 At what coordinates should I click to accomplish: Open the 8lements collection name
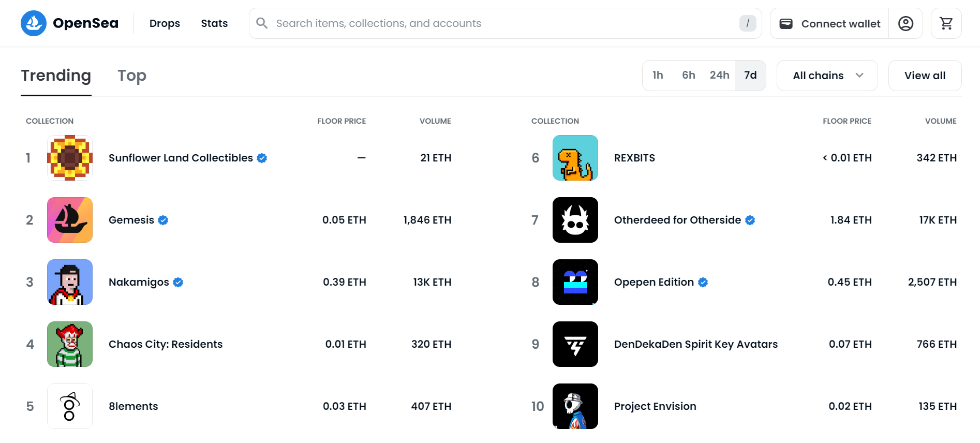[x=133, y=406]
